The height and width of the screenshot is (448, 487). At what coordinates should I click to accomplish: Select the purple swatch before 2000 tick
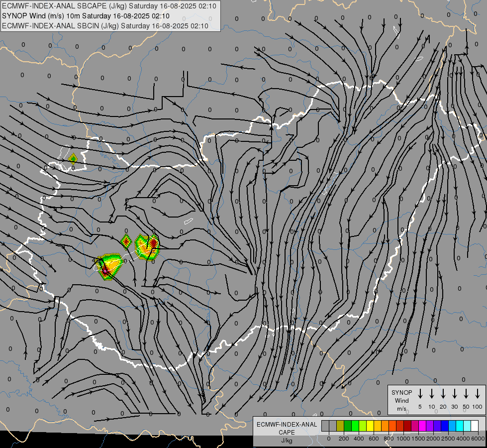coord(429,426)
